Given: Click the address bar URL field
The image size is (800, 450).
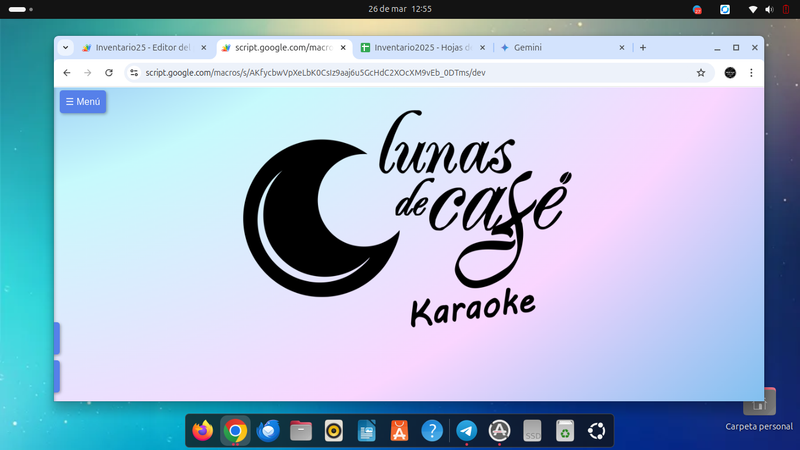Looking at the screenshot, I should tap(400, 73).
